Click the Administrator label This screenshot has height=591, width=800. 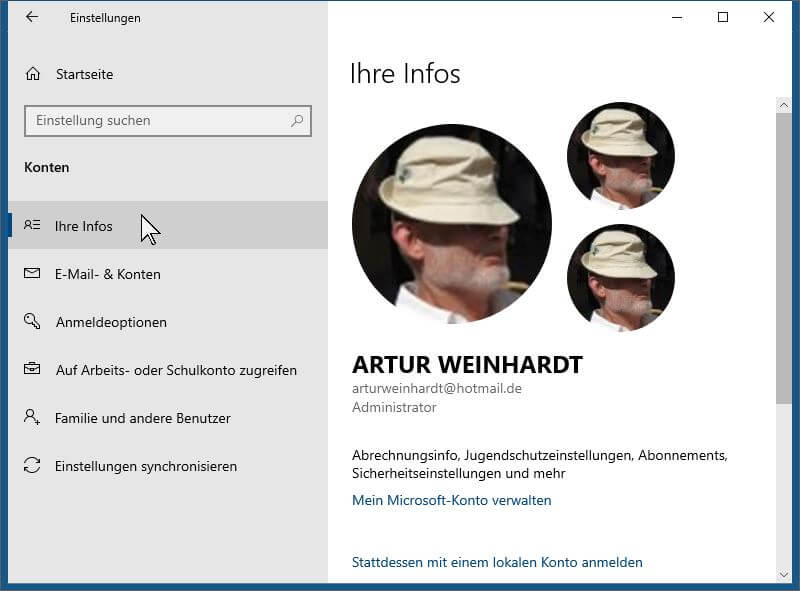[x=394, y=407]
